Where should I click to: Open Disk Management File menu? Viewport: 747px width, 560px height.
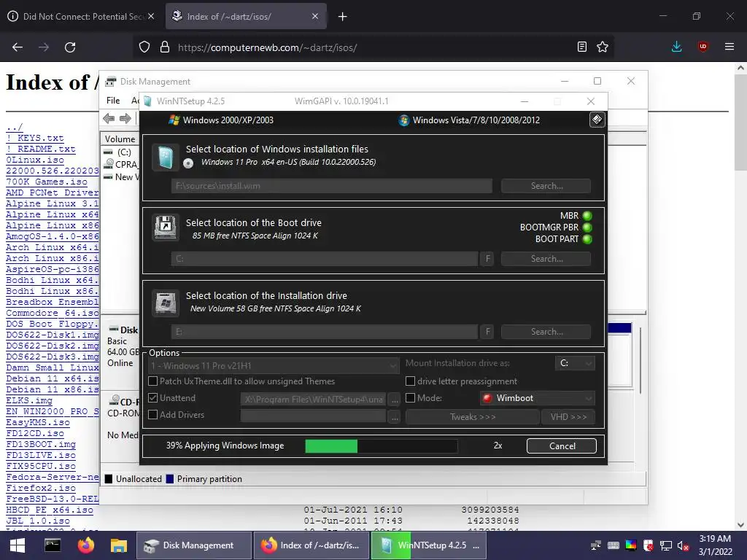(113, 101)
